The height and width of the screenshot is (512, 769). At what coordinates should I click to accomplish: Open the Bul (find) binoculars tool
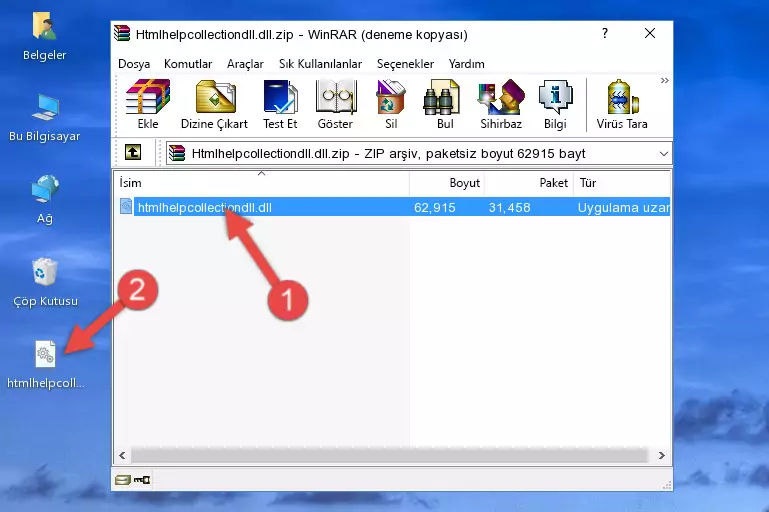coord(445,104)
